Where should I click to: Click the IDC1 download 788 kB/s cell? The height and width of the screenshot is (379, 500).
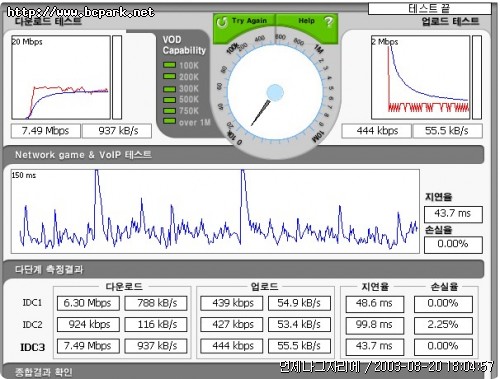tap(156, 303)
